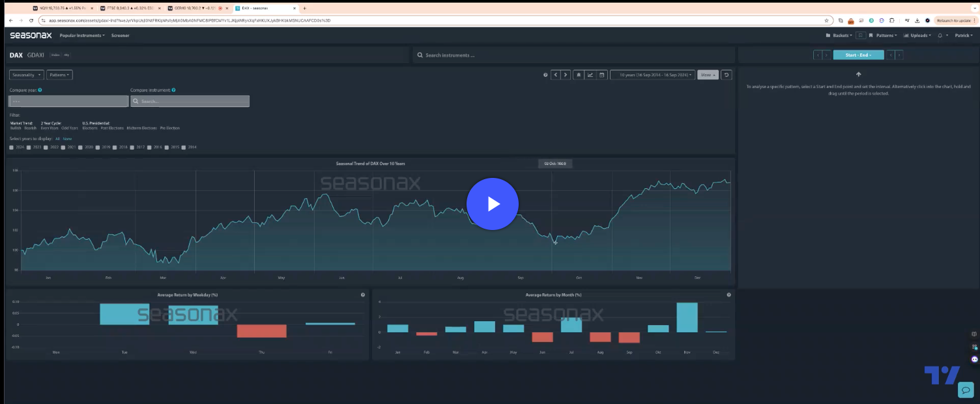Screen dimensions: 980x404
Task: Play the video with the center play button
Action: click(492, 204)
